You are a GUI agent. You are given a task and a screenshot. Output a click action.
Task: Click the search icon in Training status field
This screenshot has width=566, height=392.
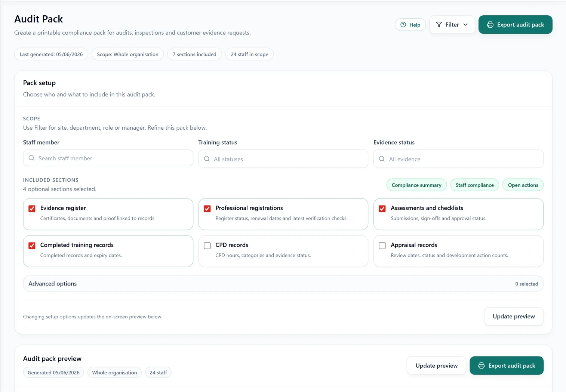click(x=207, y=159)
